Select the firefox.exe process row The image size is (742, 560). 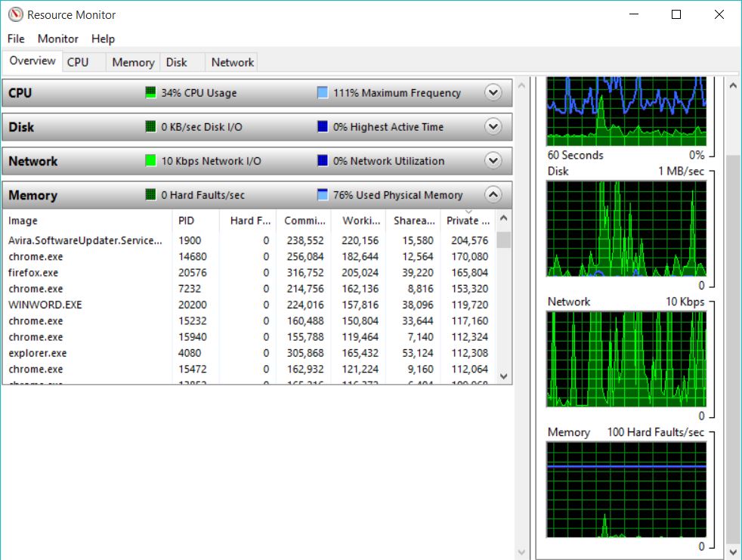(x=249, y=273)
